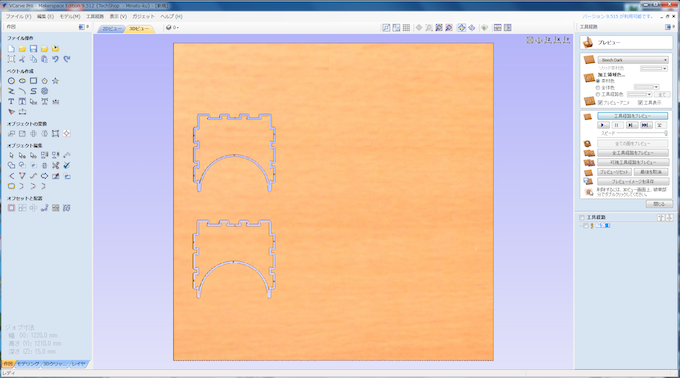Viewport: 680px width, 378px height.
Task: Click the Save file icon
Action: pyautogui.click(x=33, y=49)
